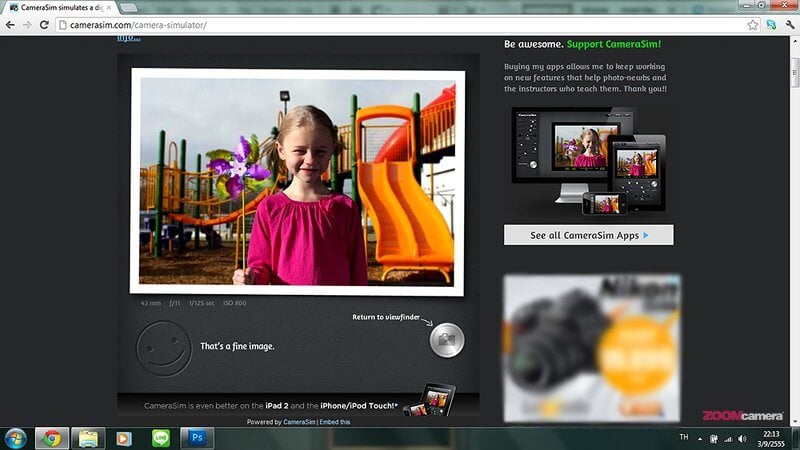Click the Embed this link
Image resolution: width=800 pixels, height=450 pixels.
pyautogui.click(x=335, y=422)
